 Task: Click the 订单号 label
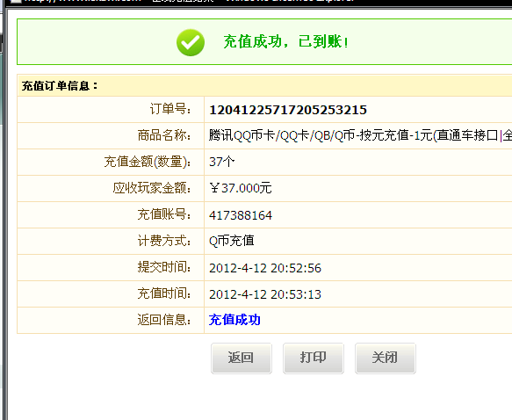point(170,109)
